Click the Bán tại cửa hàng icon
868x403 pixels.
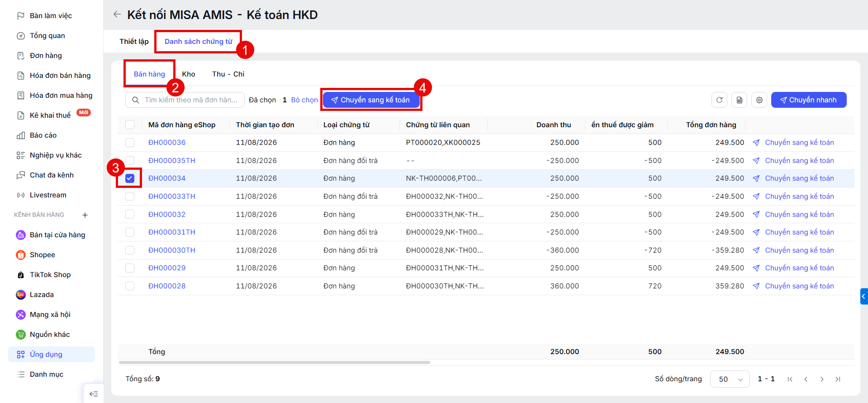click(21, 235)
